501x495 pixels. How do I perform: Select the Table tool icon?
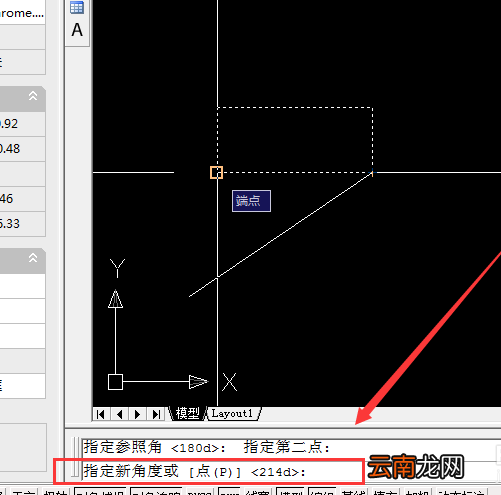coord(77,7)
